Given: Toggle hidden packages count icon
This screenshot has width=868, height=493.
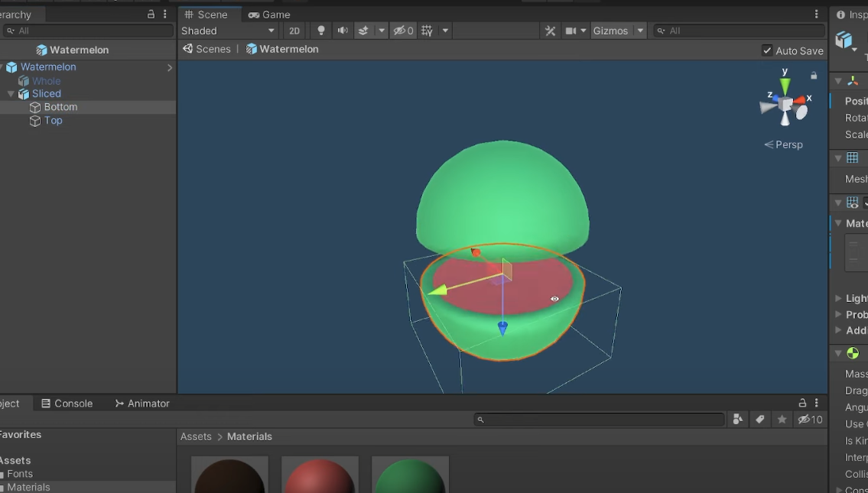Looking at the screenshot, I should 810,420.
